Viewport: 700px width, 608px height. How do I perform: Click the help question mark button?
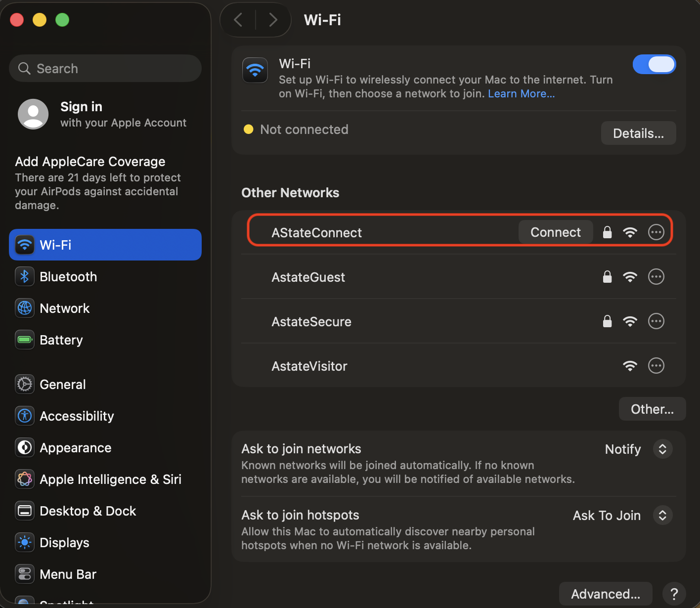click(x=674, y=594)
